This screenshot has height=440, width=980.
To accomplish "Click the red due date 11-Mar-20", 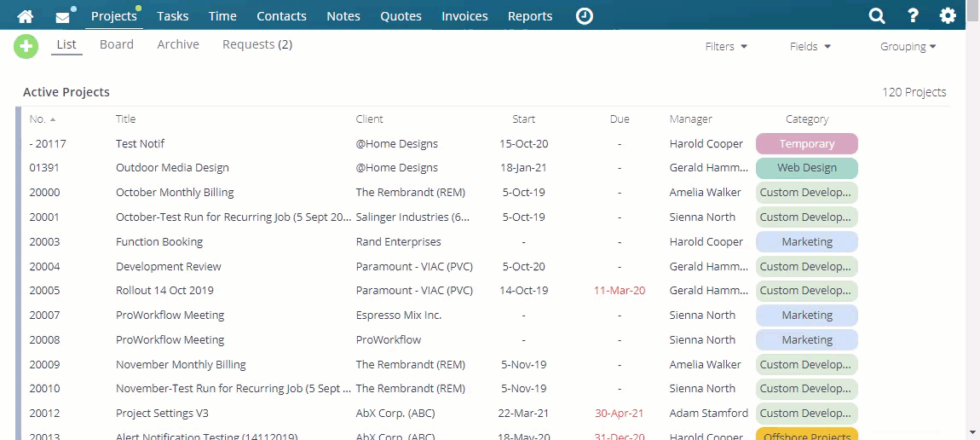I will click(620, 291).
